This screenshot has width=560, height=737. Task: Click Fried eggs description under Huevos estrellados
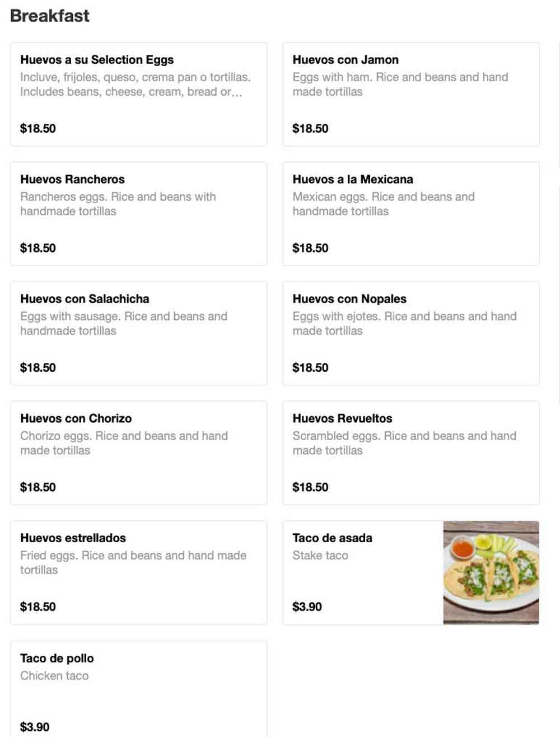pos(133,562)
